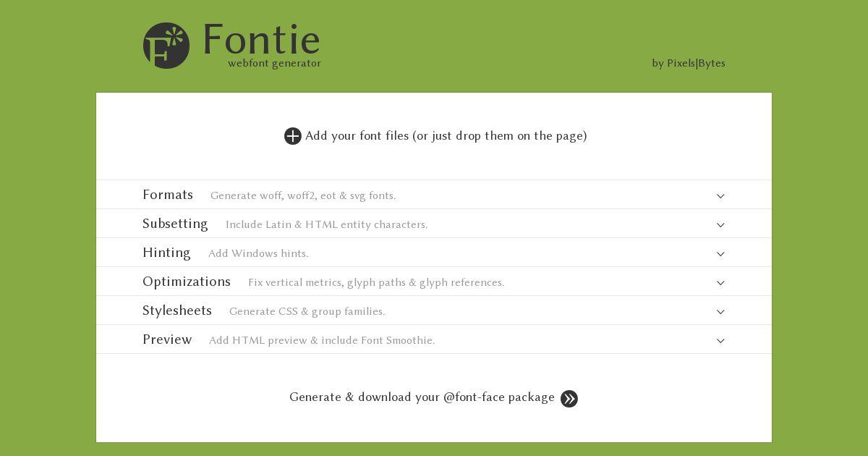The height and width of the screenshot is (456, 868).
Task: Open the Subsetting heading
Action: point(175,224)
